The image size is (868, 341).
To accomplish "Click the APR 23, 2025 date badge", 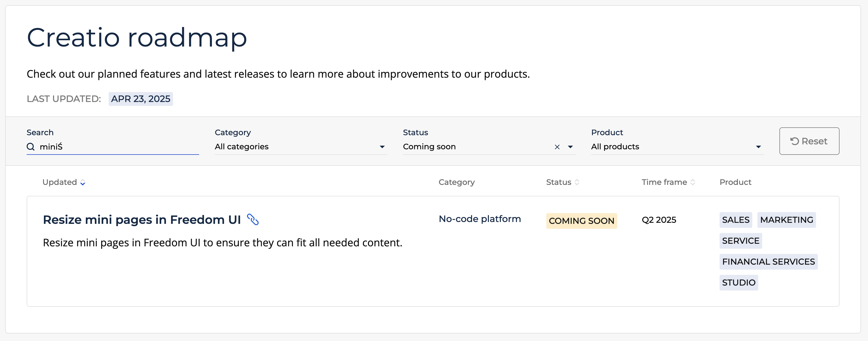I will coord(141,99).
